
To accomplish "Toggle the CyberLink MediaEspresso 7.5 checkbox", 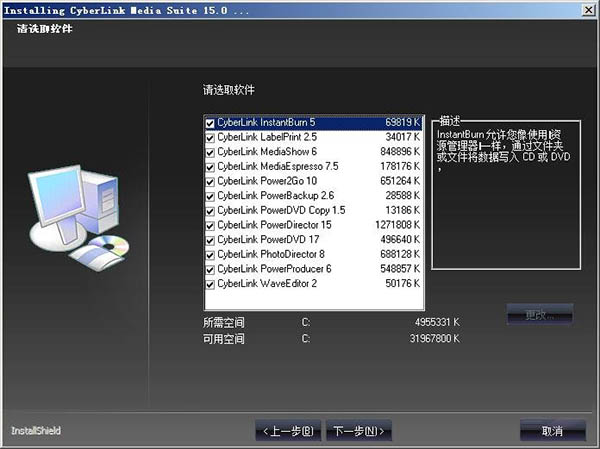I will pos(210,167).
